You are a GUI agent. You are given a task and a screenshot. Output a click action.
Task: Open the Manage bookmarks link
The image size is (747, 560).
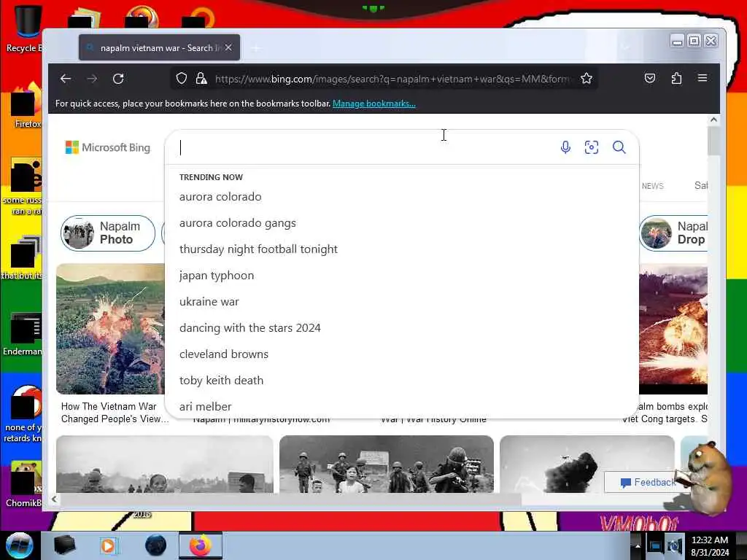374,104
